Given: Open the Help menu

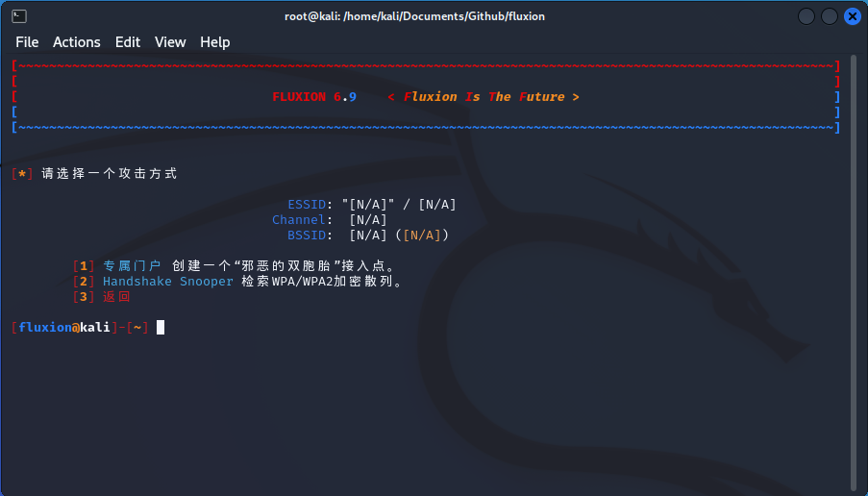Looking at the screenshot, I should coord(214,42).
